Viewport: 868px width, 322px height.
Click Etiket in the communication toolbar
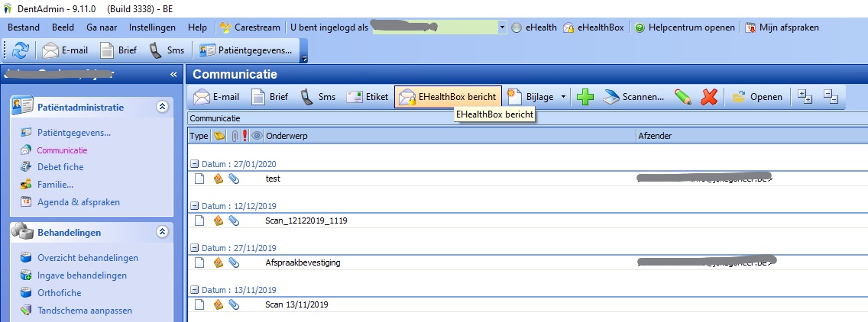(367, 97)
